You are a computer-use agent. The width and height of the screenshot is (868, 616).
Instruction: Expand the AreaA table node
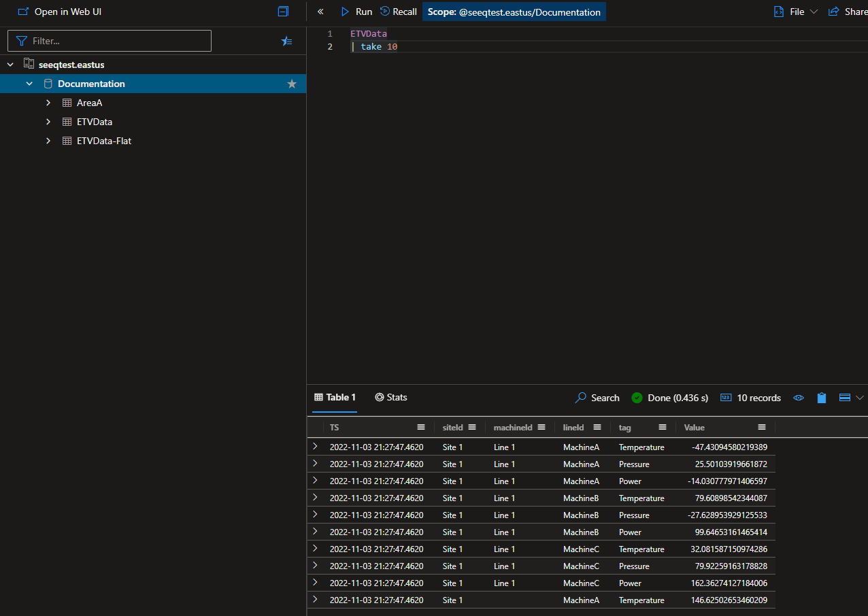pyautogui.click(x=47, y=103)
